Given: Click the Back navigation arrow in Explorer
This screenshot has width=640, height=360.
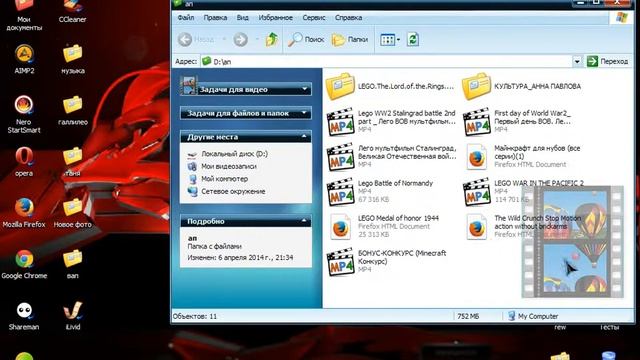Looking at the screenshot, I should click(x=185, y=40).
